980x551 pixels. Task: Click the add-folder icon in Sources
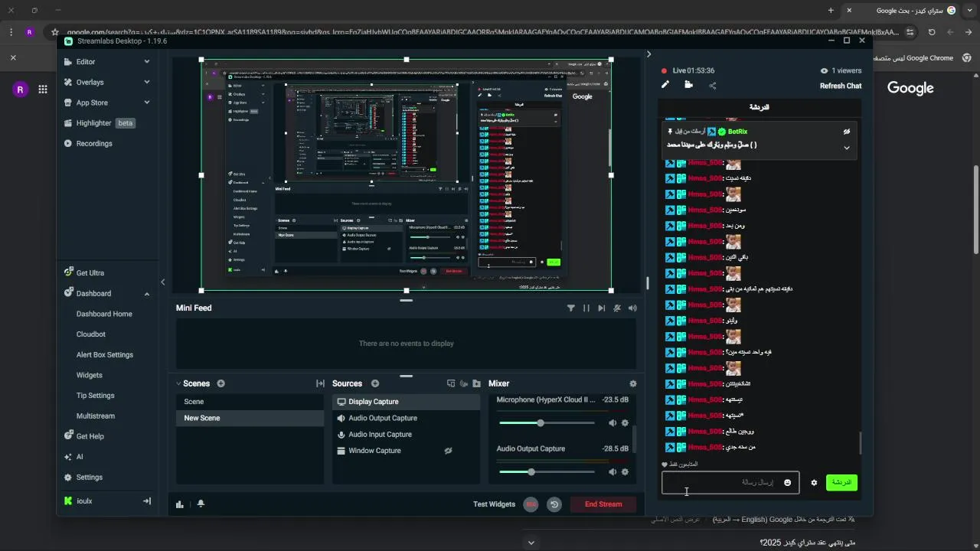click(476, 383)
